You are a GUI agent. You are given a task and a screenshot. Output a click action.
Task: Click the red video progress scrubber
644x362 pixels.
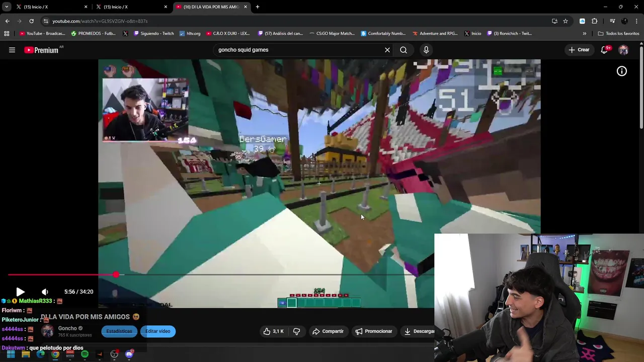click(x=116, y=275)
